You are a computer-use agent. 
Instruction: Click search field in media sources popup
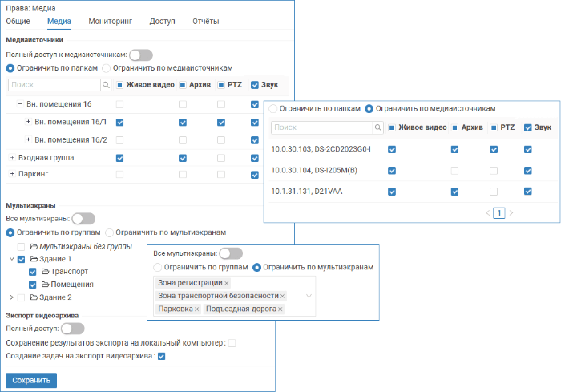tap(322, 127)
